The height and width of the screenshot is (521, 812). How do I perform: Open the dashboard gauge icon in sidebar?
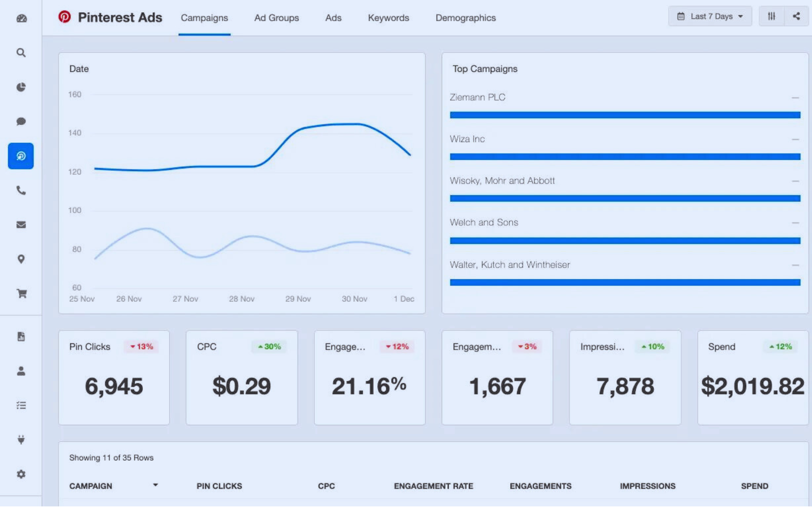pyautogui.click(x=21, y=18)
